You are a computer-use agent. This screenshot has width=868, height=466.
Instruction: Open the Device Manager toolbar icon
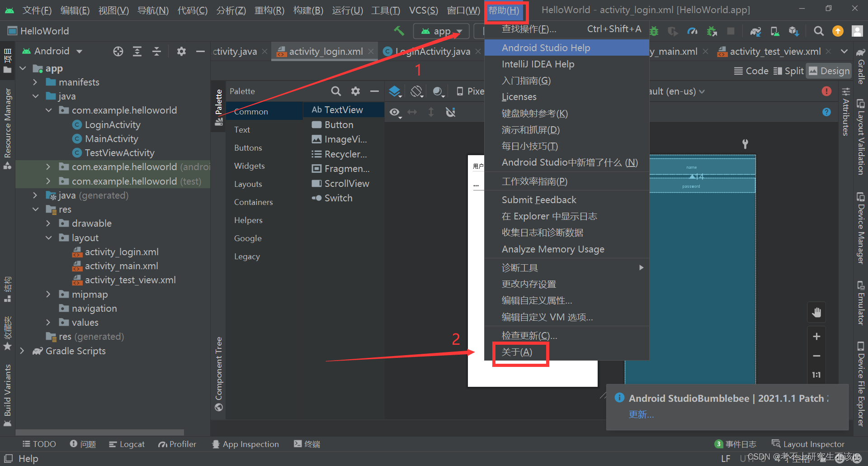coord(775,31)
